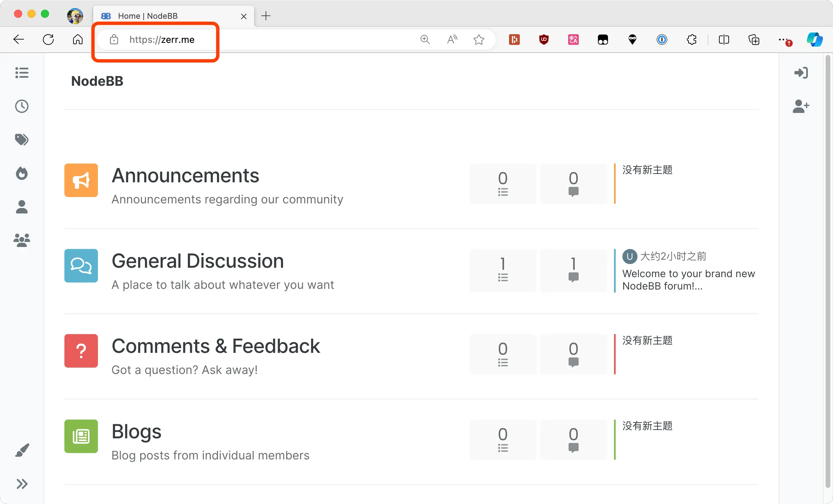The width and height of the screenshot is (833, 504).
Task: Add page to favorites with star icon
Action: pos(479,40)
